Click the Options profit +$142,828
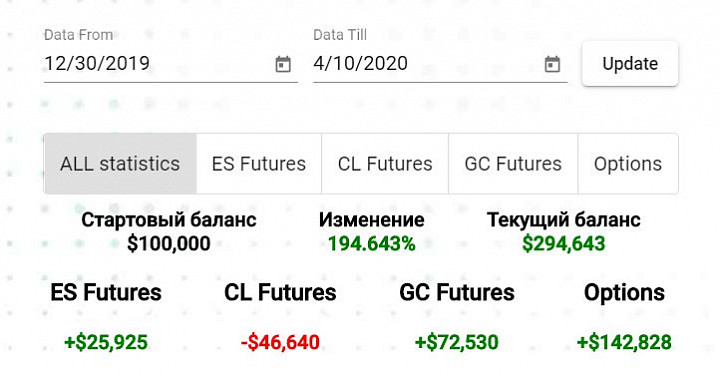The height and width of the screenshot is (376, 720). coord(624,342)
